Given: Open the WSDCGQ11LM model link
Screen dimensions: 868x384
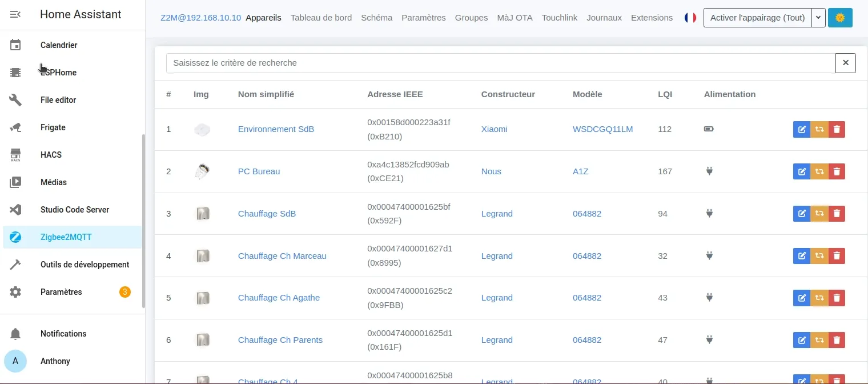Looking at the screenshot, I should point(602,129).
